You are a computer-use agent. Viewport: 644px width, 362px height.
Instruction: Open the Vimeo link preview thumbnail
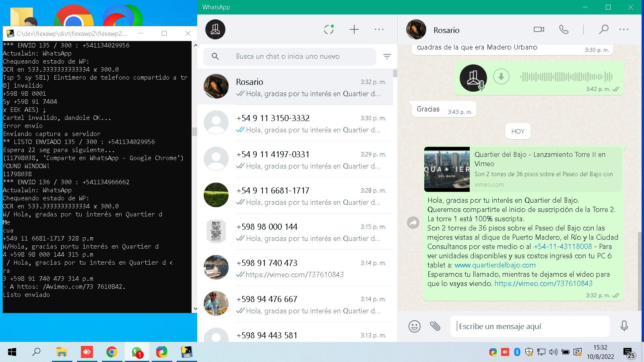447,169
